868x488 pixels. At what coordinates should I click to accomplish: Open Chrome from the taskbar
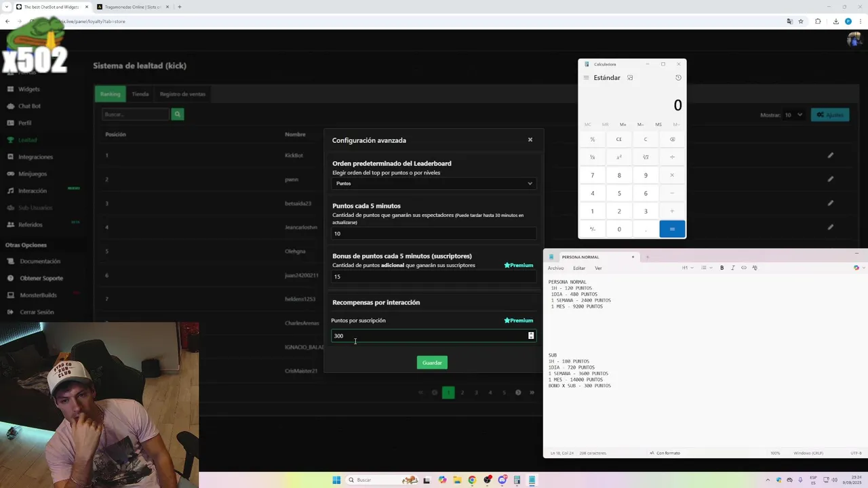click(x=472, y=480)
